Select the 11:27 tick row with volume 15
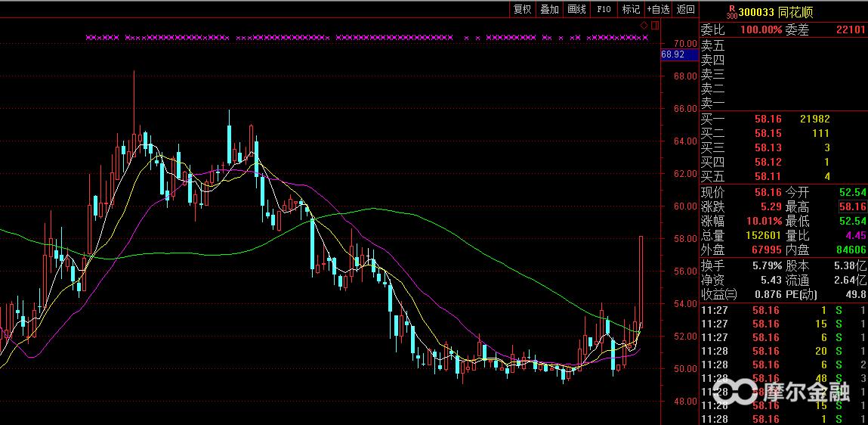The image size is (868, 425). (784, 324)
